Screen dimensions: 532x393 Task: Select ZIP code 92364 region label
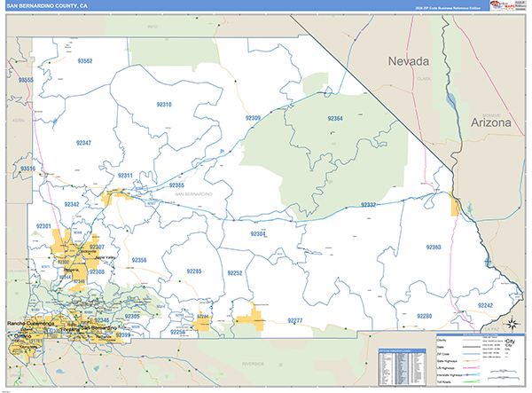pyautogui.click(x=334, y=118)
